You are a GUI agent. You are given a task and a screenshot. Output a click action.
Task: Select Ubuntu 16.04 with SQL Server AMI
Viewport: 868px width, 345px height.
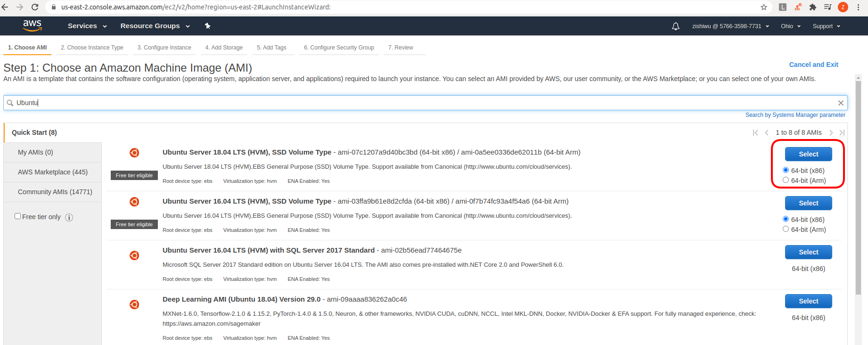pyautogui.click(x=809, y=252)
